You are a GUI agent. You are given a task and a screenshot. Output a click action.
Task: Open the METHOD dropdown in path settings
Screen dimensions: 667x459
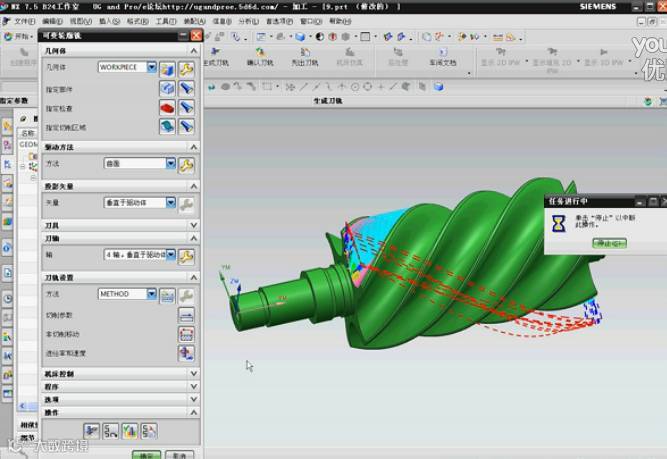tap(151, 294)
